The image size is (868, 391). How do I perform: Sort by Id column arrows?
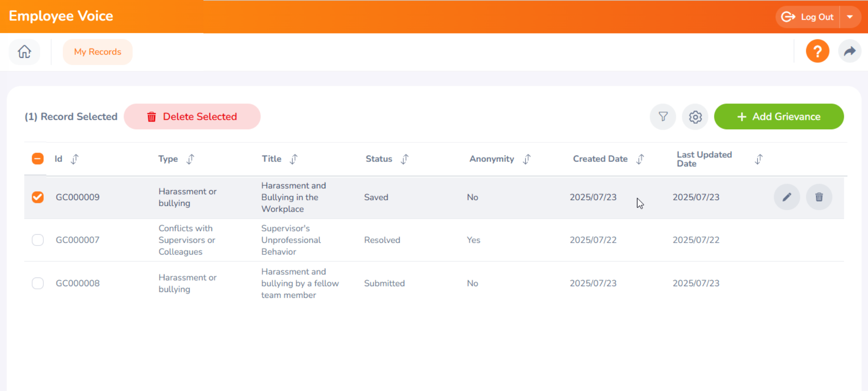[x=75, y=159]
